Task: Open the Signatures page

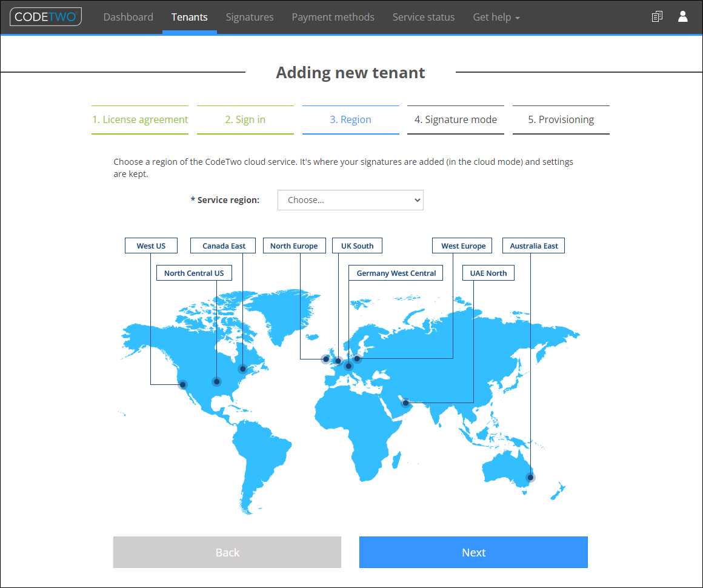Action: coord(250,17)
